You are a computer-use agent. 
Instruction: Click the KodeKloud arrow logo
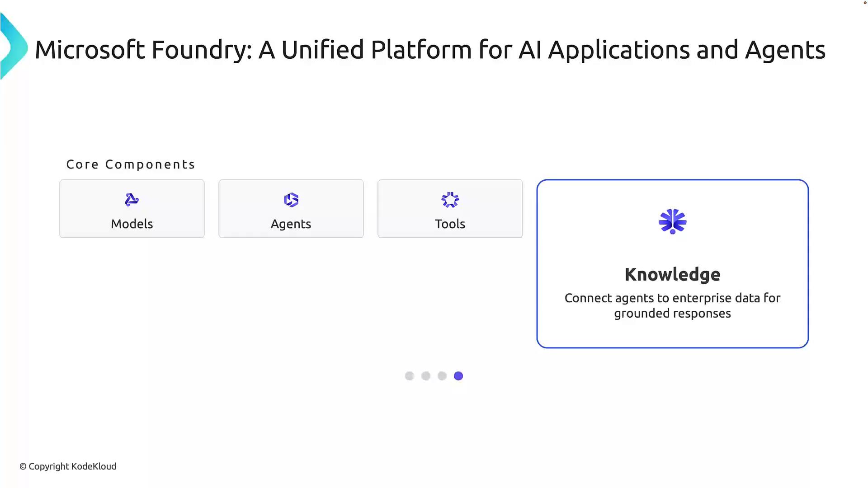tap(14, 46)
